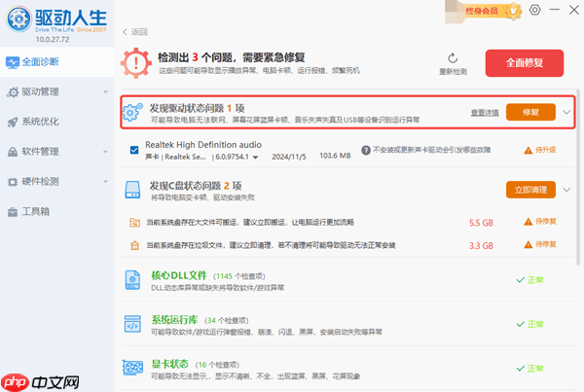Click the 重新检测 refresh icon
584x392 pixels.
453,58
